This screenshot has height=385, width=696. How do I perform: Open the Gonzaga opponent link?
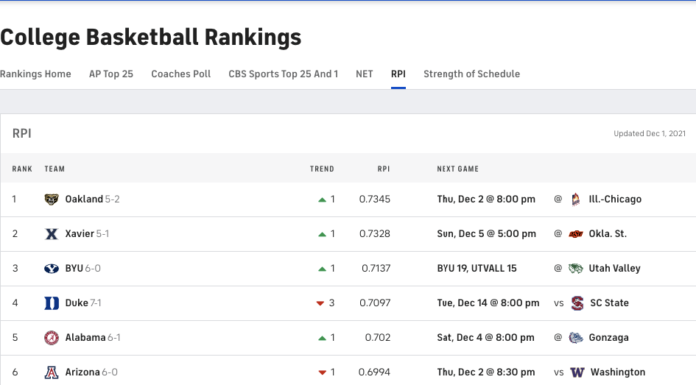(609, 338)
